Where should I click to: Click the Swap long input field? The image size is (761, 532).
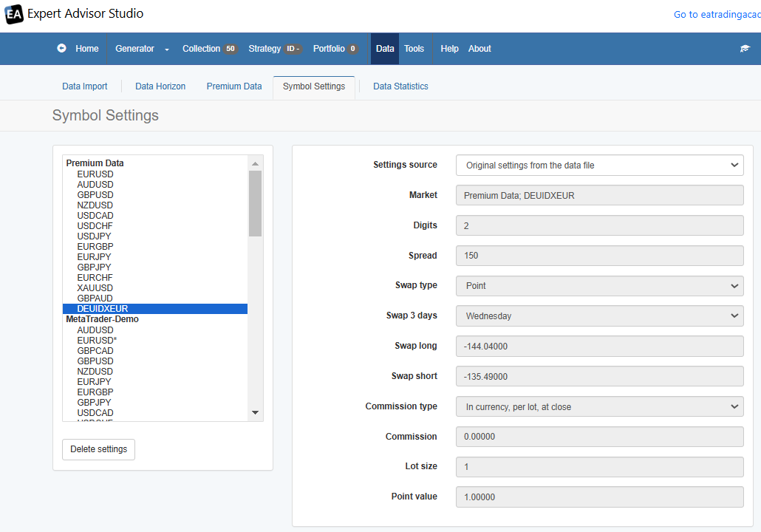(599, 346)
